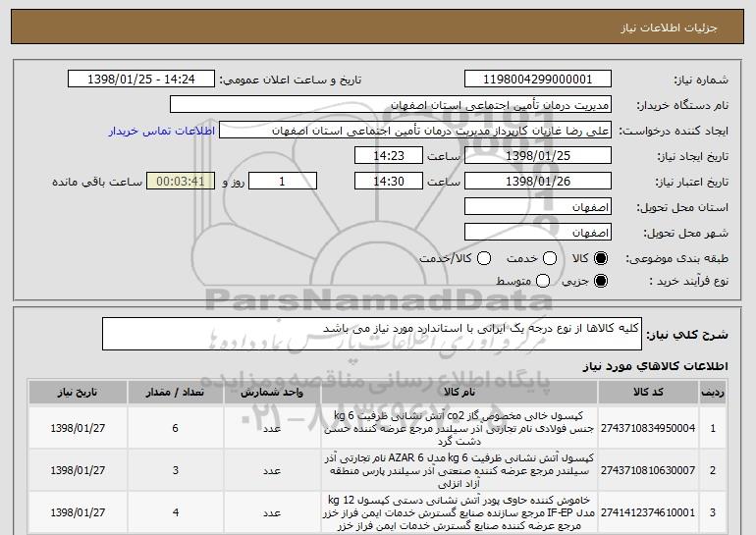Click the creation time field 14:23
Image resolution: width=756 pixels, height=535 pixels.
389,156
